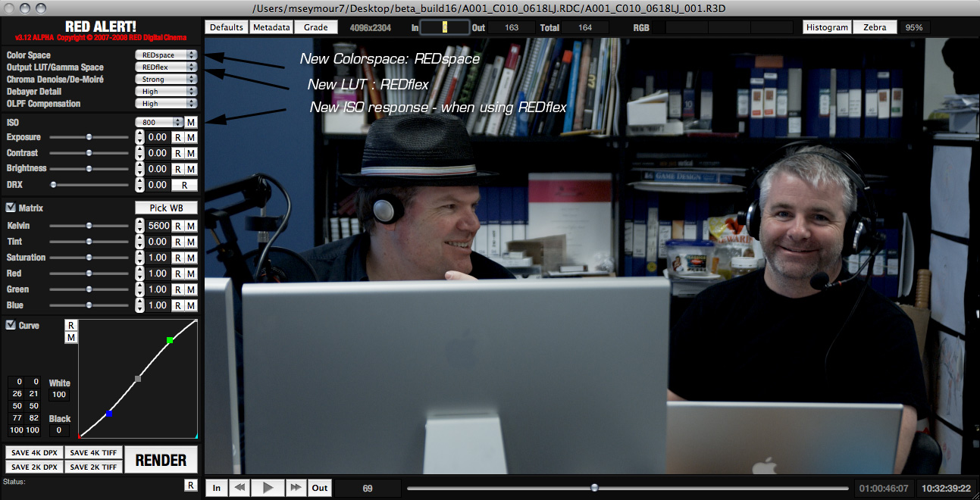Switch to the Grade view
Image resolution: width=980 pixels, height=500 pixels.
coord(316,27)
